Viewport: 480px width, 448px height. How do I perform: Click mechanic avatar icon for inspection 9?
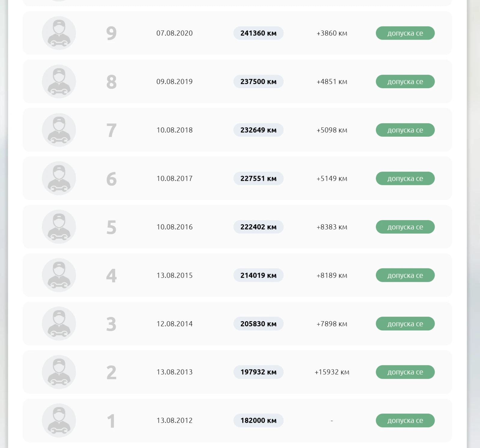coord(59,33)
